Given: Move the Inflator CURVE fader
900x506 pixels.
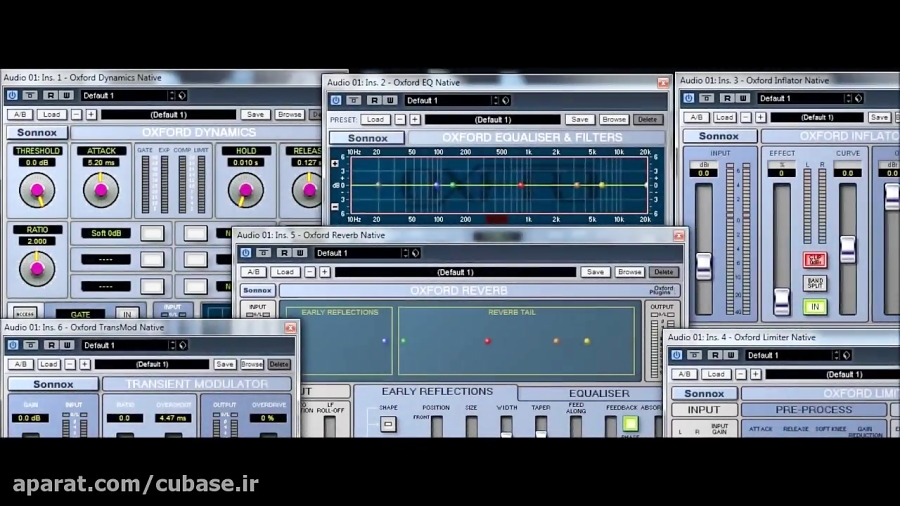Looking at the screenshot, I should pyautogui.click(x=848, y=250).
